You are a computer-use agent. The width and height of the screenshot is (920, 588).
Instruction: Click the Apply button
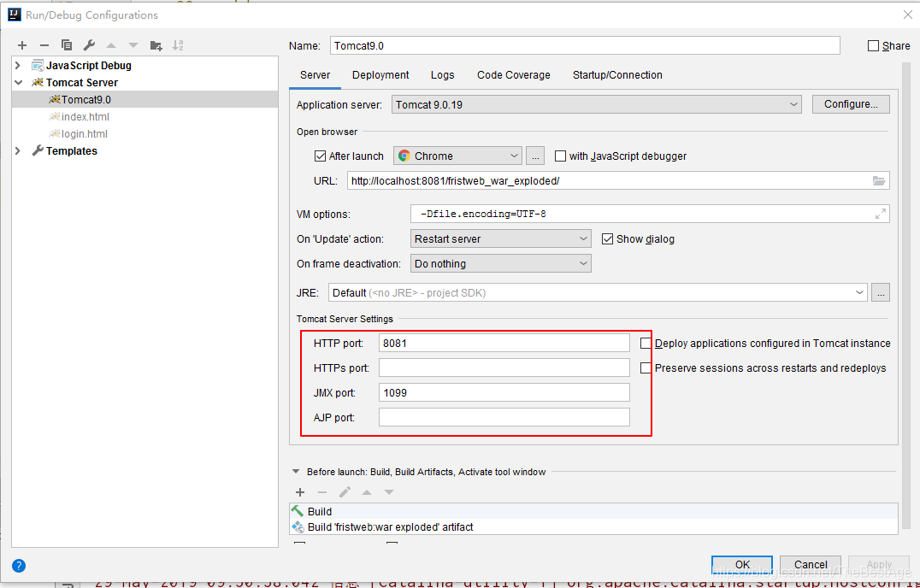point(879,565)
